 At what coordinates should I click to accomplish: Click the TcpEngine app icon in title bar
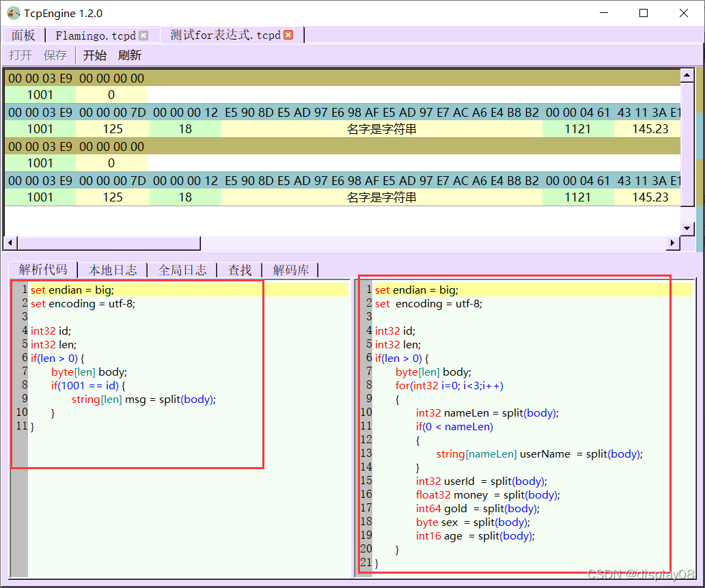tap(14, 13)
